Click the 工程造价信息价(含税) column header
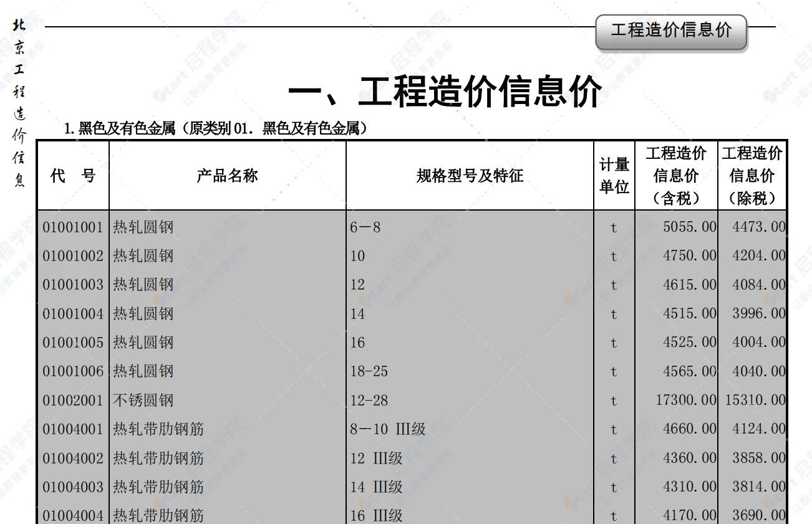This screenshot has width=812, height=524. (676, 176)
